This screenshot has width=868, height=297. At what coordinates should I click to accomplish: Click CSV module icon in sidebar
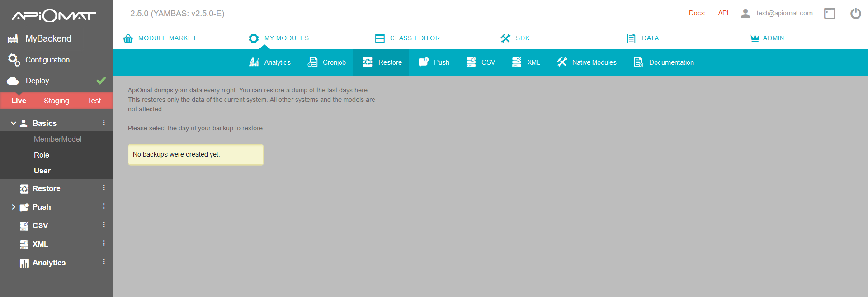pyautogui.click(x=24, y=226)
